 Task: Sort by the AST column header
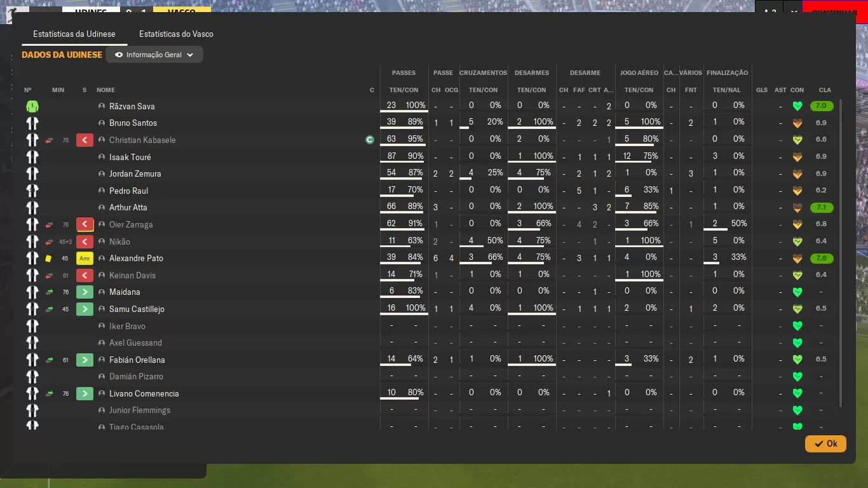coord(780,90)
